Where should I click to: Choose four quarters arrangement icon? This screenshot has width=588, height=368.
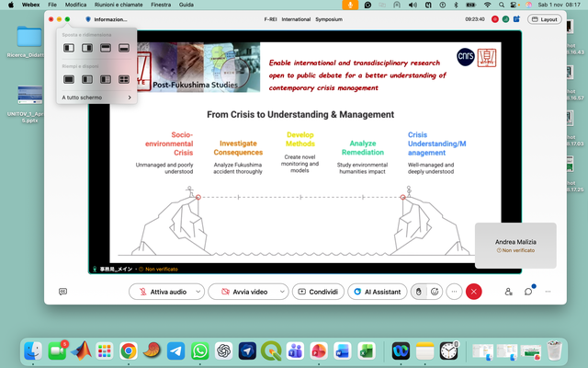(124, 79)
